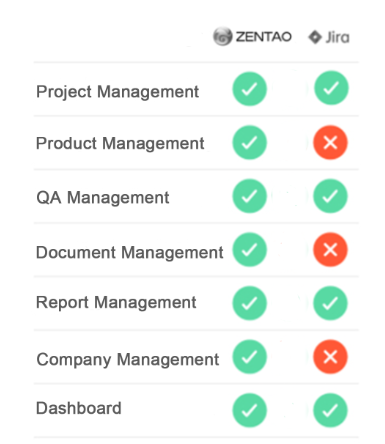Click ZenTao's green check for Document Management
This screenshot has height=444, width=385.
(x=250, y=250)
